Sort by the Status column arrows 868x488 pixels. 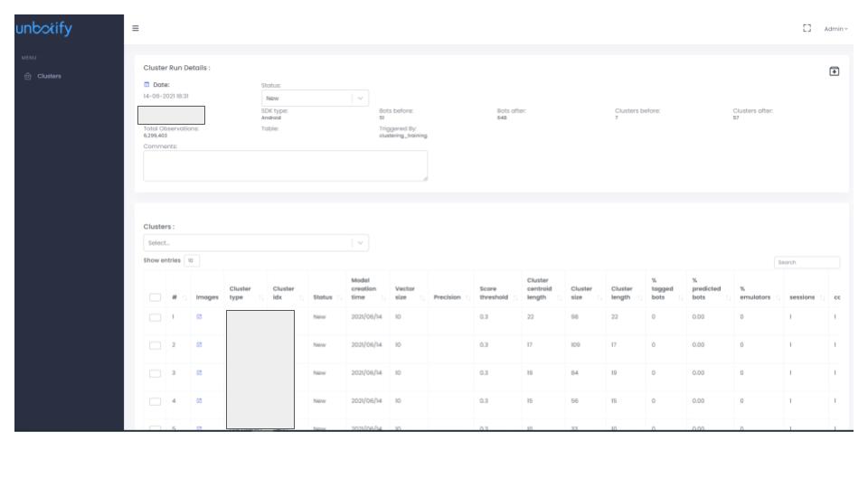pos(339,298)
